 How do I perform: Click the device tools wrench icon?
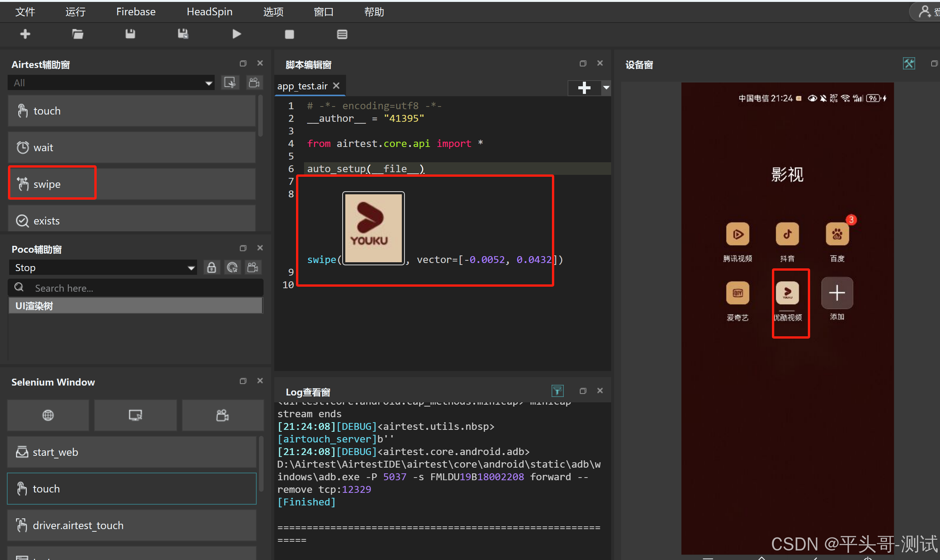[x=909, y=63]
